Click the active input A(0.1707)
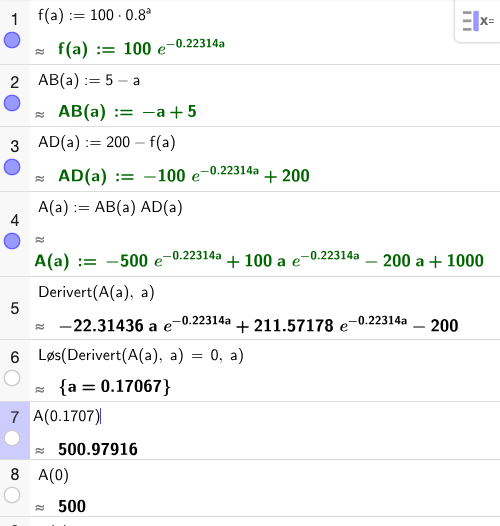Screen dimensions: 500x526 coord(67,416)
